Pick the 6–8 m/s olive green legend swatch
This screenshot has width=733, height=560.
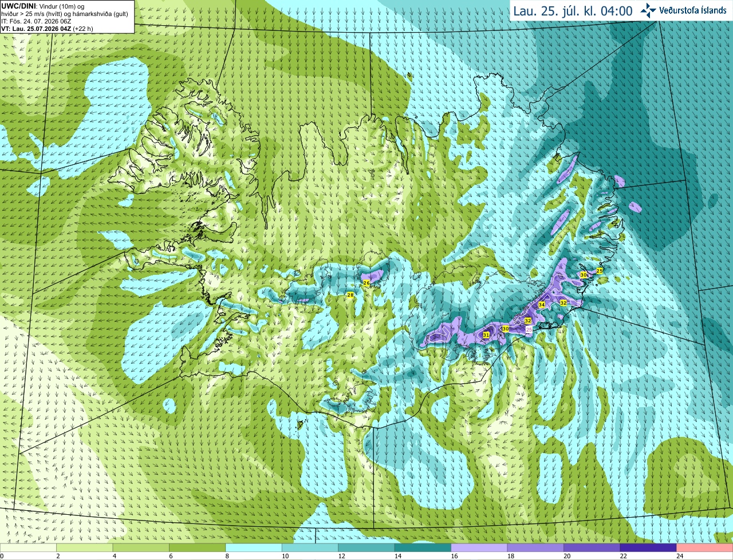click(x=198, y=548)
